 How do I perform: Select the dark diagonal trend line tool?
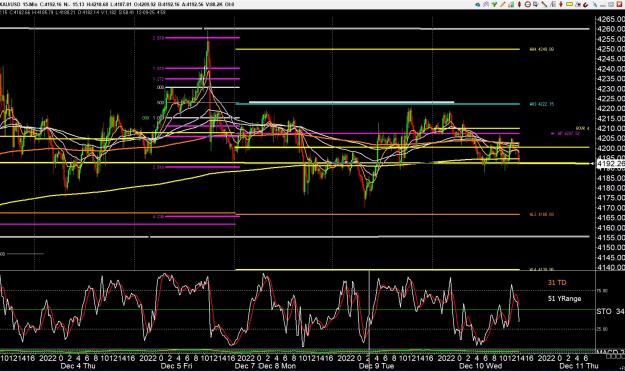[544, 4]
